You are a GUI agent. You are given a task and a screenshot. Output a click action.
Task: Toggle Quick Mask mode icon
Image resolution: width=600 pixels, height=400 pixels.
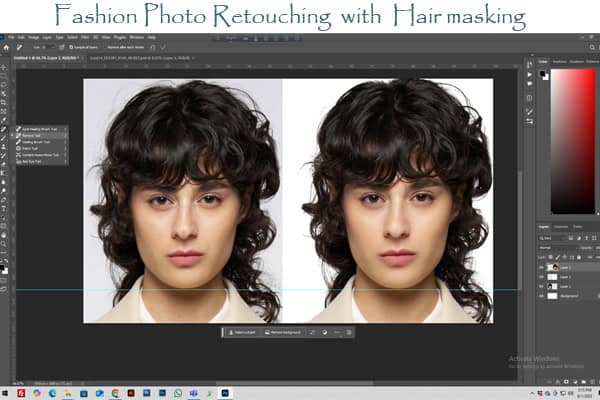point(4,281)
